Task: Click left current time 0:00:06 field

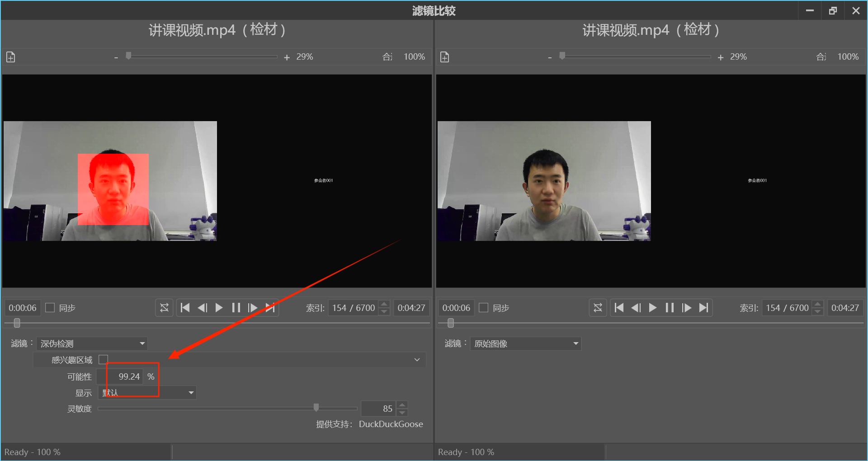Action: 23,308
